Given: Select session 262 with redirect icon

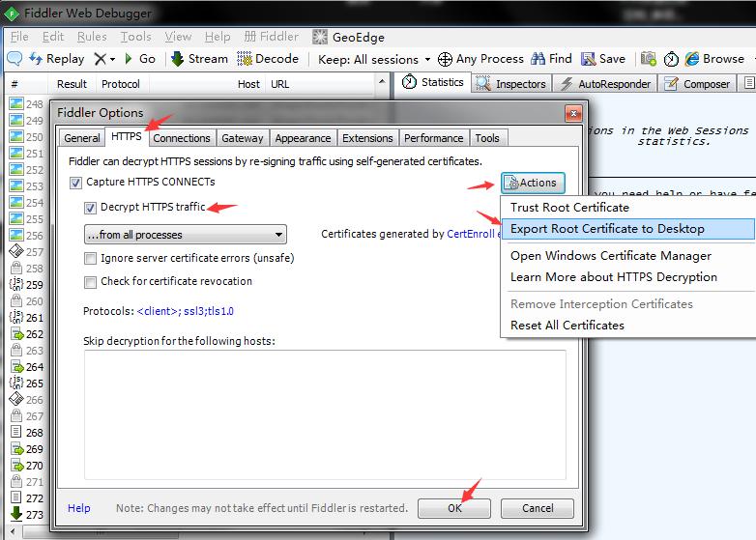Looking at the screenshot, I should (26, 334).
